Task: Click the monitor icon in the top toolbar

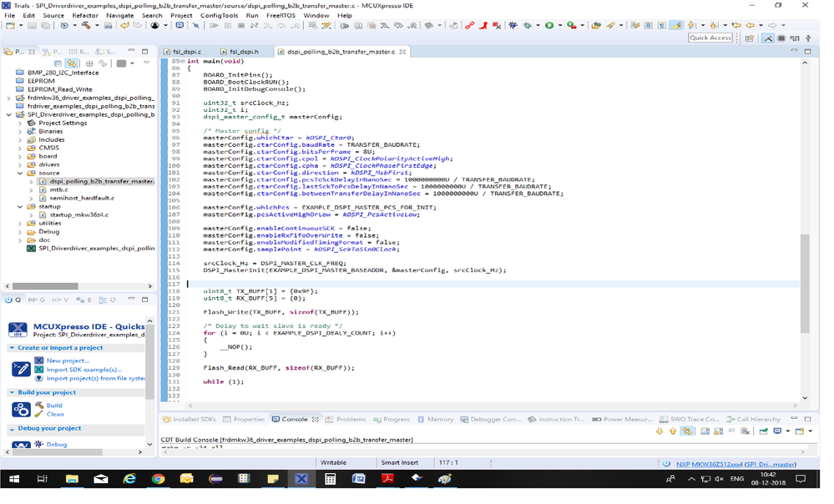Action: pos(179,25)
